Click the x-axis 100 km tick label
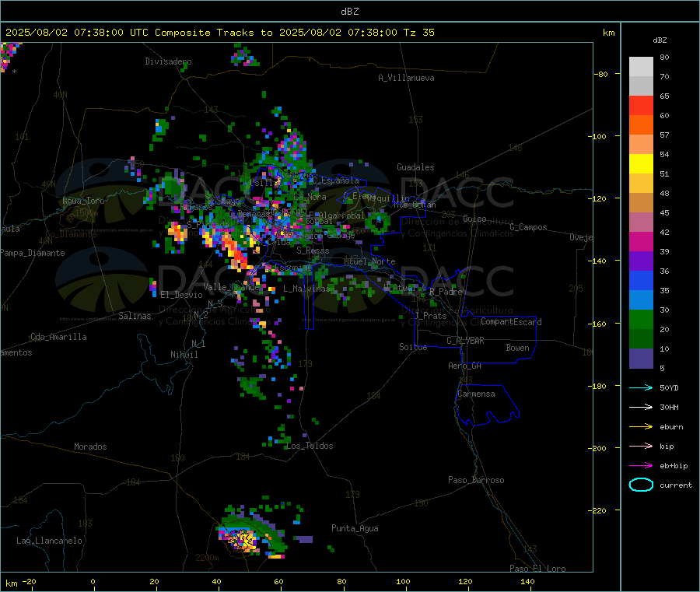 click(403, 581)
